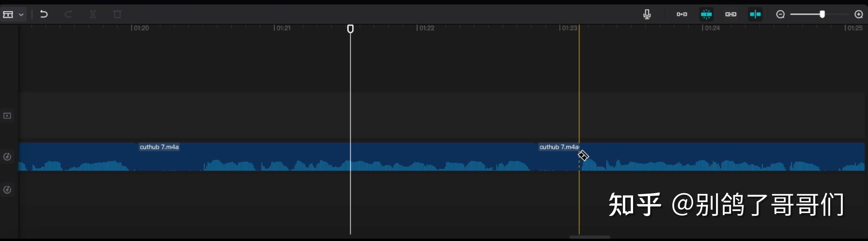Toggle clip linkage chain icon
Viewport: 868px width, 241px height.
point(731,14)
